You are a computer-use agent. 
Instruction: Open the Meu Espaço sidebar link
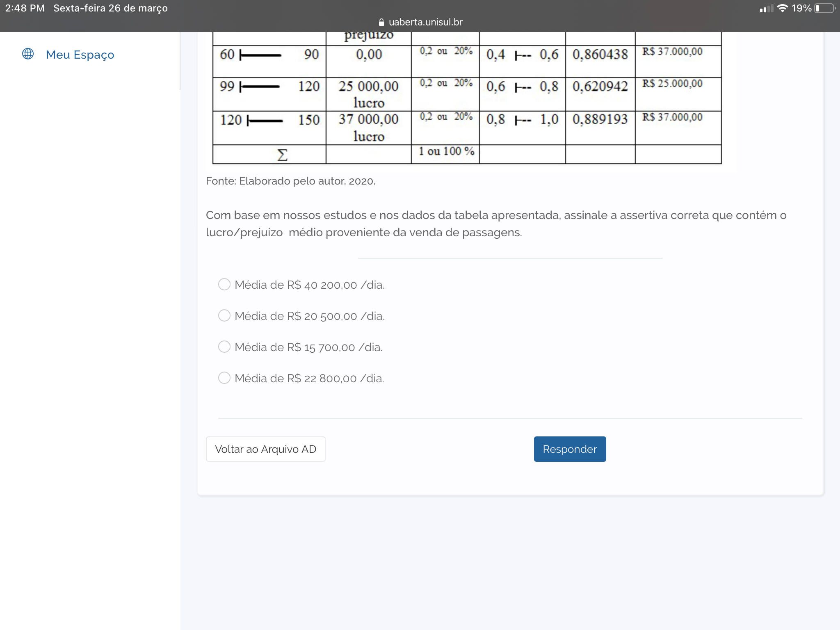coord(80,55)
